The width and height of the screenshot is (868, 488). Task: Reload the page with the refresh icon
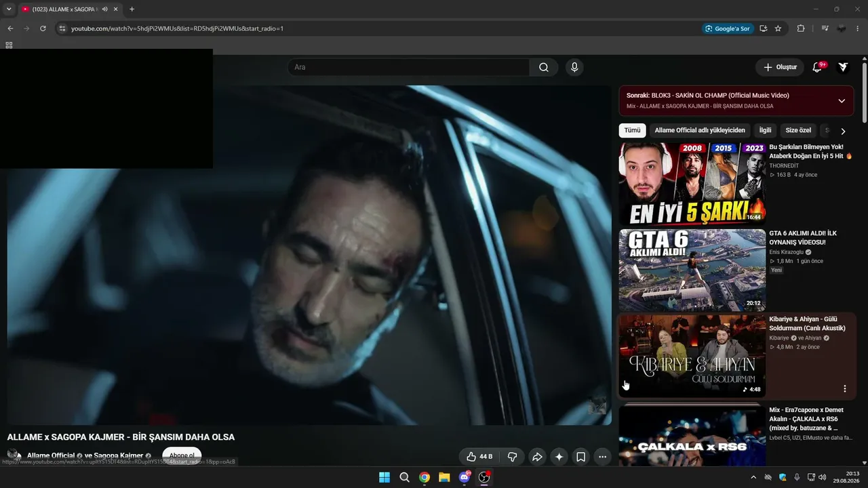coord(43,28)
